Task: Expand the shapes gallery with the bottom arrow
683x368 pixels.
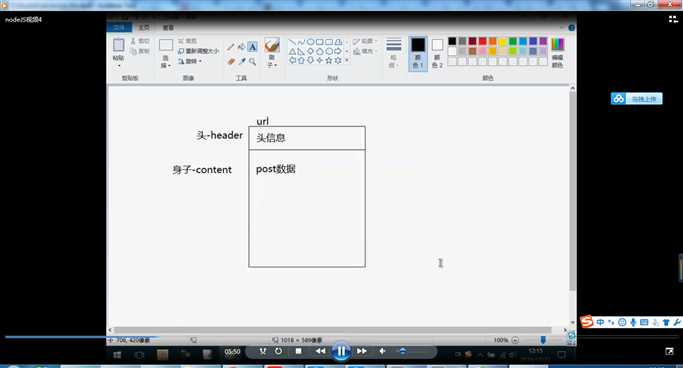Action: pos(347,61)
